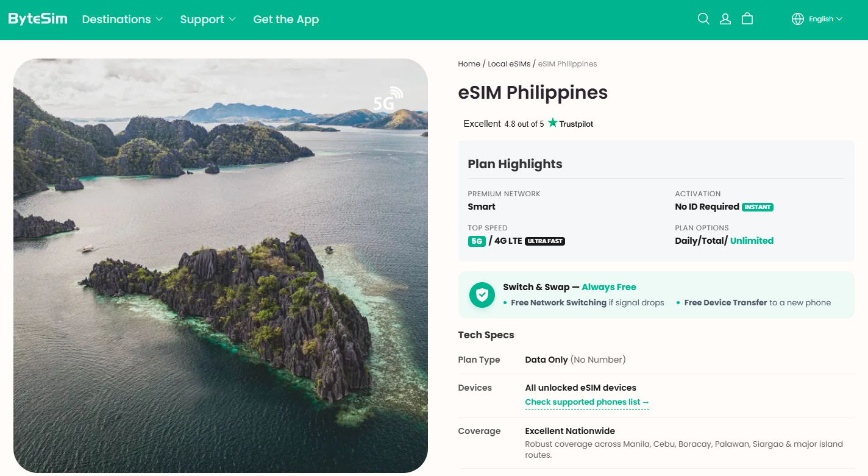Open the Get the App page
Viewport: 868px width, 476px height.
pyautogui.click(x=286, y=20)
